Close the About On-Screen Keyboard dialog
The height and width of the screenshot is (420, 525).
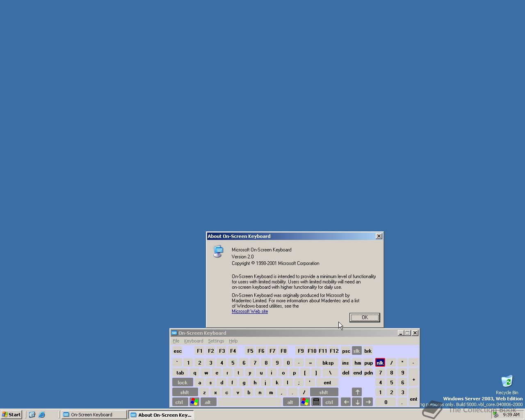379,236
